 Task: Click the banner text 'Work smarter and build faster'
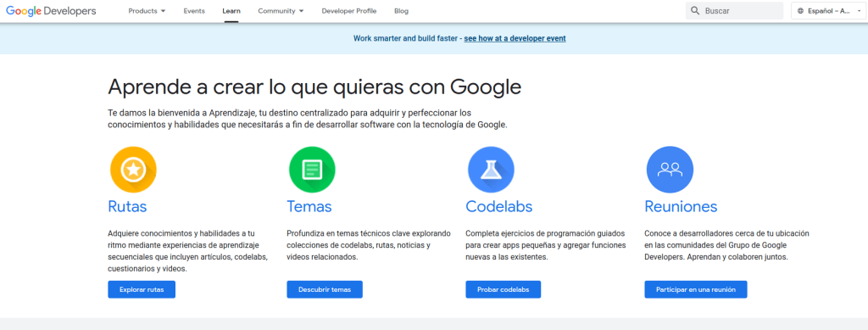[x=405, y=39]
